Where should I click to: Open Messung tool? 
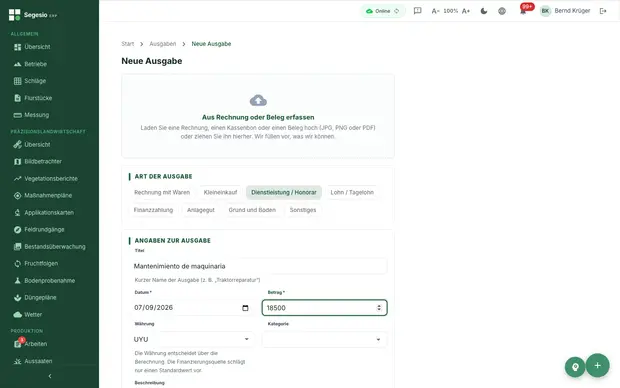36,115
